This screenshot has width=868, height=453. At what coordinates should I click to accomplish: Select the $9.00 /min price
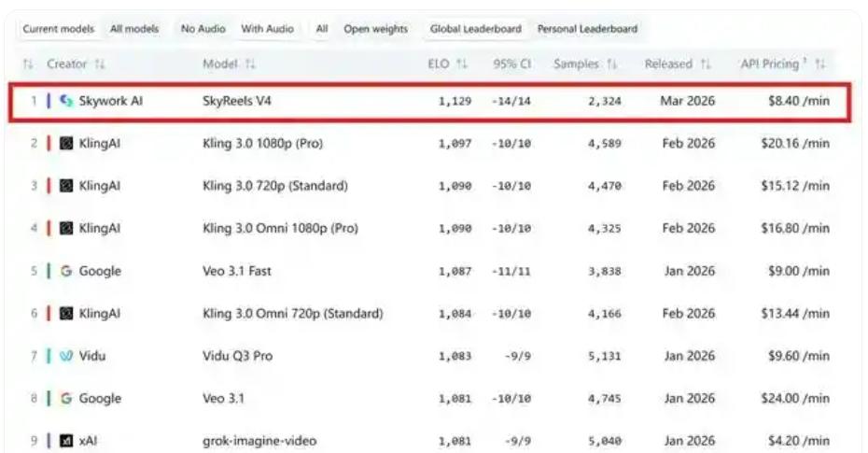click(x=799, y=271)
